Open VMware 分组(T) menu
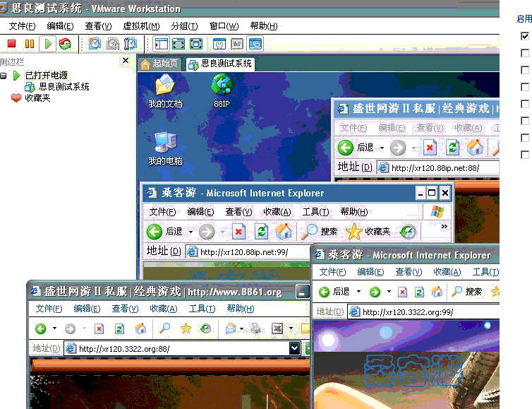Screen dimensions: 532x409 [x=184, y=26]
